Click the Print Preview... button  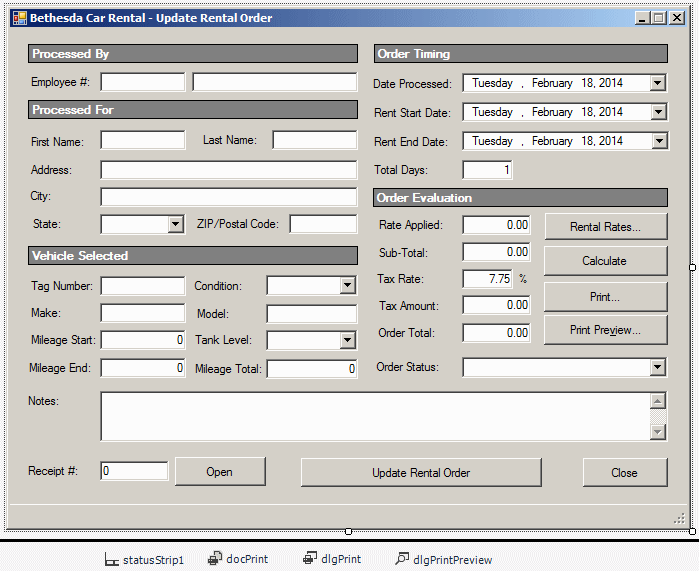coord(605,330)
